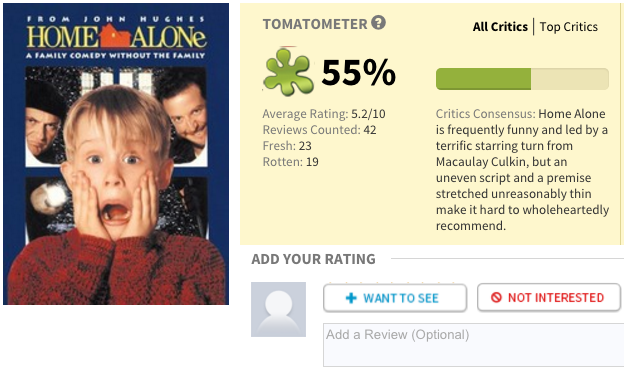Click the Rotten 19 count
Image resolution: width=624 pixels, height=369 pixels.
tap(291, 162)
